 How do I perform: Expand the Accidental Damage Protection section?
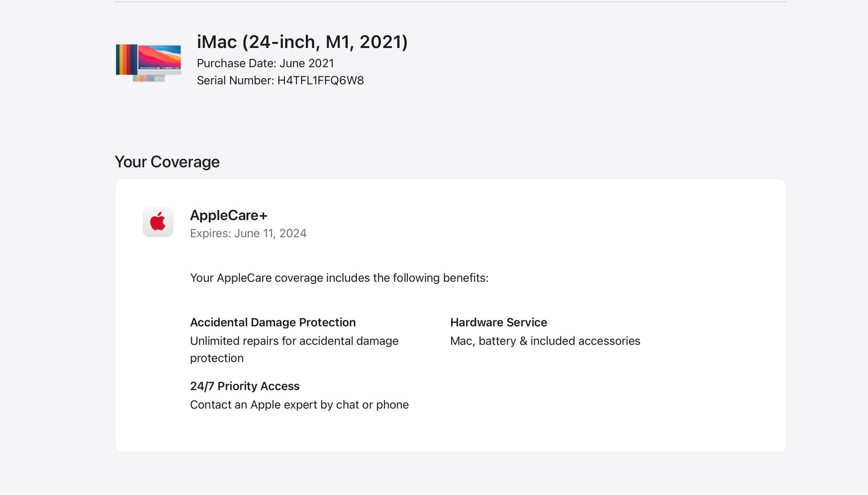click(273, 322)
